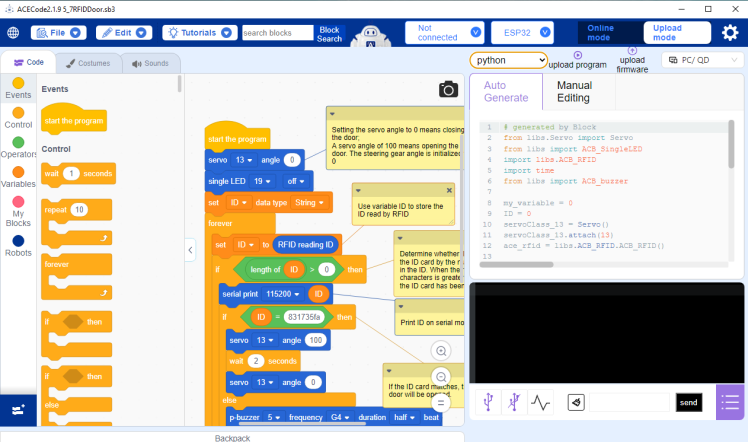Image resolution: width=748 pixels, height=442 pixels.
Task: Select the Operators block category
Action: (x=18, y=147)
